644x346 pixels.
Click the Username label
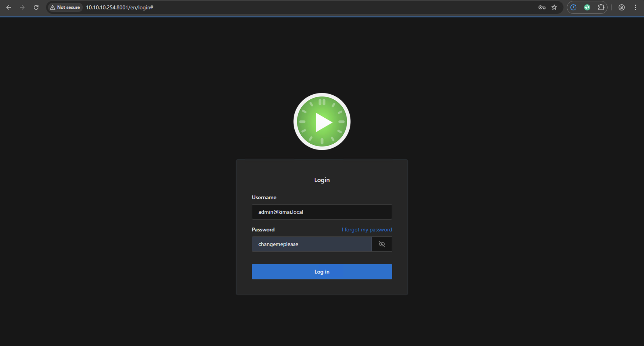[x=264, y=197]
